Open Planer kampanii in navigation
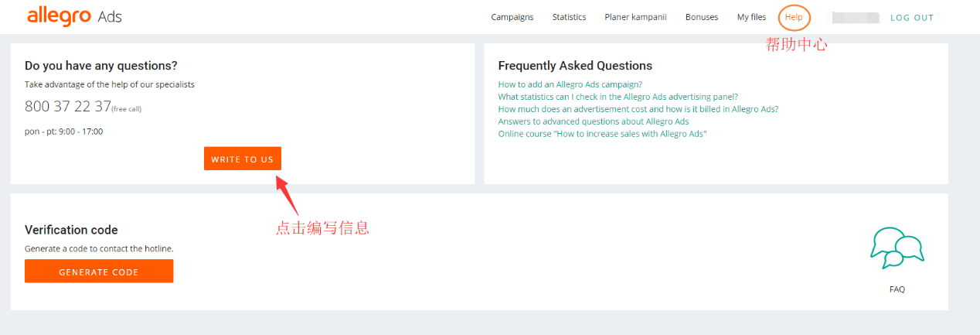The height and width of the screenshot is (335, 980). point(635,17)
